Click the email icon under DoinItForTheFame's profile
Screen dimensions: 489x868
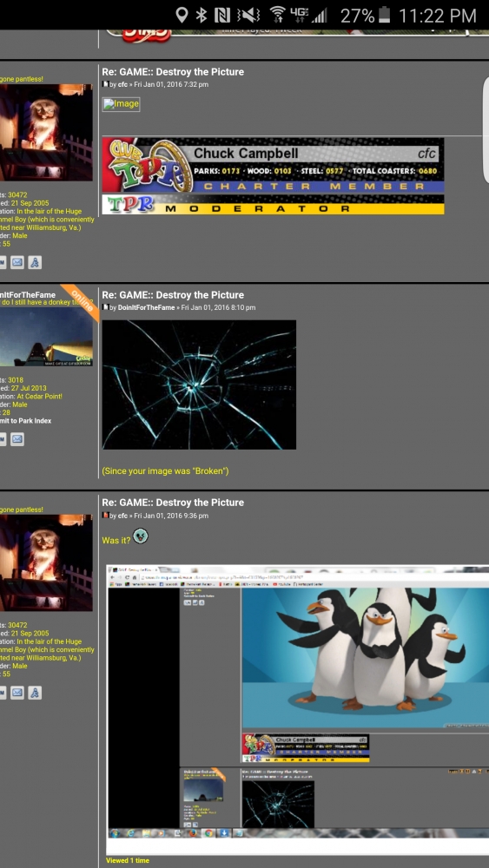point(17,439)
